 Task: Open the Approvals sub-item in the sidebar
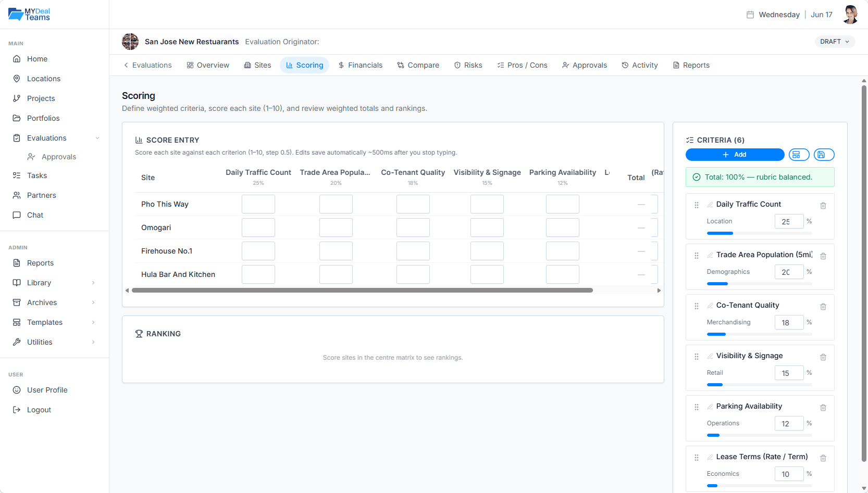58,157
